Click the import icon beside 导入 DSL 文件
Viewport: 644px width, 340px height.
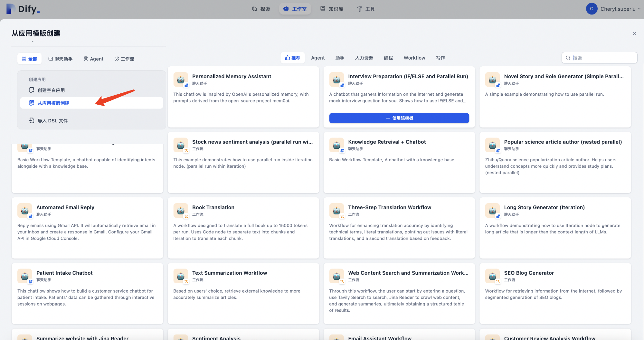pyautogui.click(x=32, y=120)
